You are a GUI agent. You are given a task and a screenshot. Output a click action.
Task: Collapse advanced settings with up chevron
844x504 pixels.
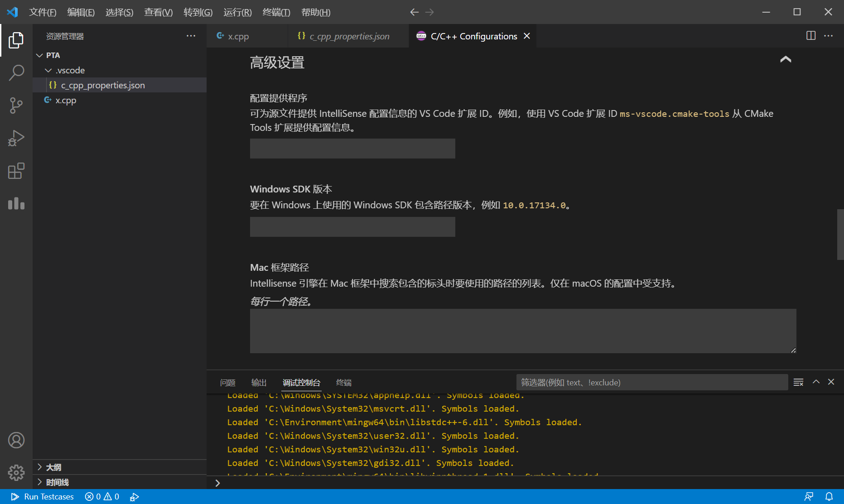pyautogui.click(x=786, y=59)
